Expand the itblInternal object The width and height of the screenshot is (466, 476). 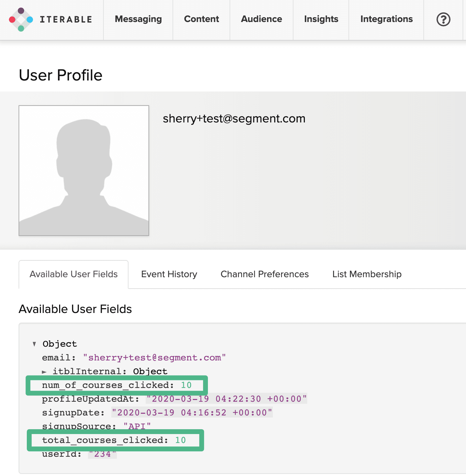click(x=44, y=371)
